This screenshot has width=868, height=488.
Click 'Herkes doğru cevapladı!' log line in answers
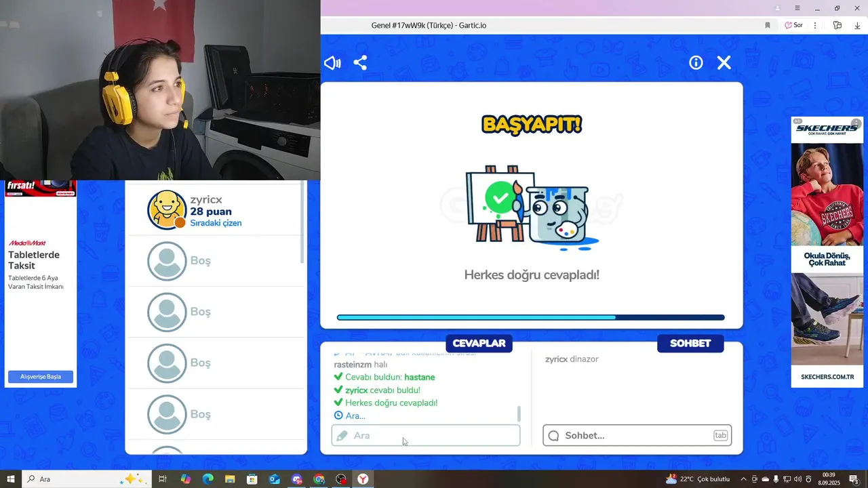tap(385, 403)
